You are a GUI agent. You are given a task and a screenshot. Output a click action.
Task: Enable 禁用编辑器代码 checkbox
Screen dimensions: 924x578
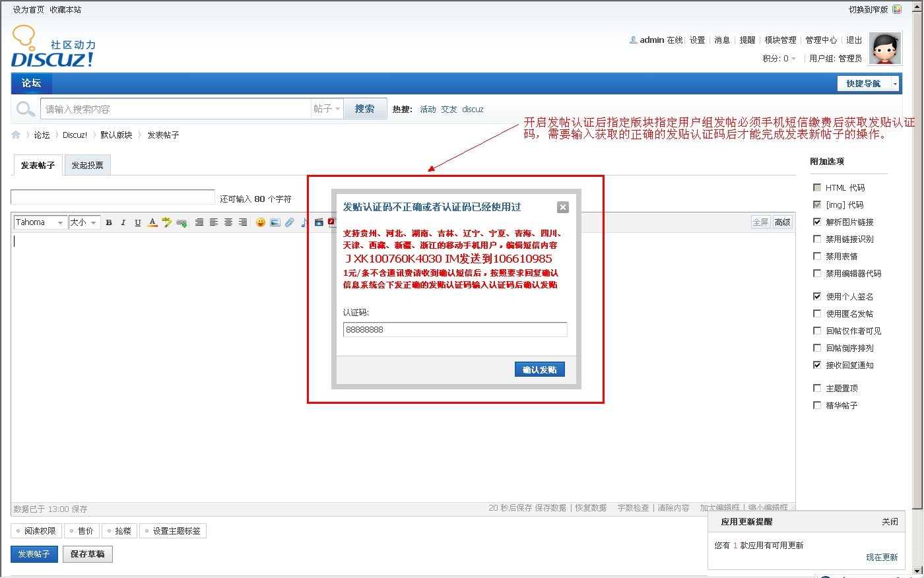pos(817,273)
